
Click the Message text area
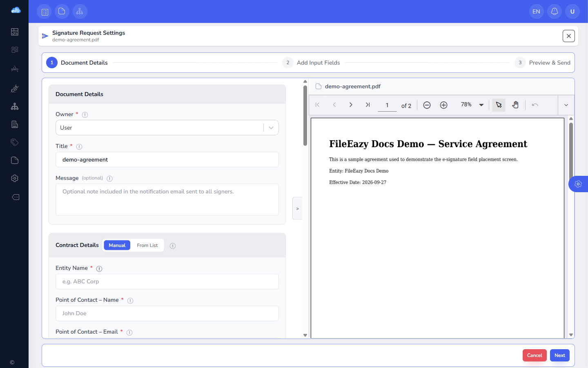click(x=167, y=200)
